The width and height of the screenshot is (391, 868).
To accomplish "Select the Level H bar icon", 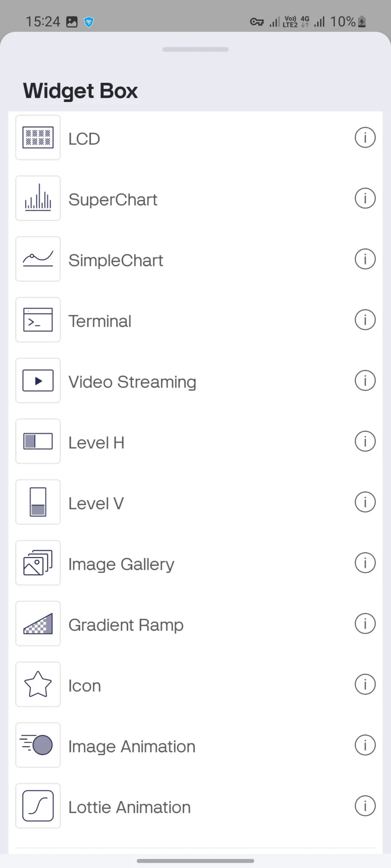I will pyautogui.click(x=38, y=441).
